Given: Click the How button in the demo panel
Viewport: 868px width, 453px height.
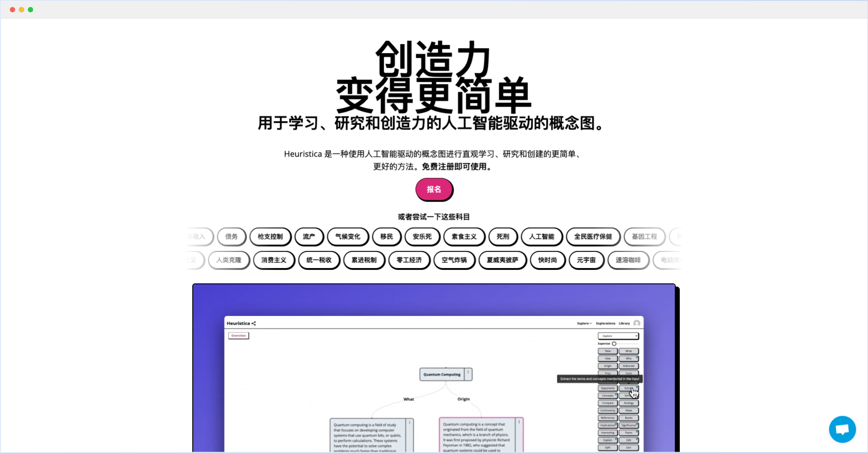Looking at the screenshot, I should click(608, 359).
